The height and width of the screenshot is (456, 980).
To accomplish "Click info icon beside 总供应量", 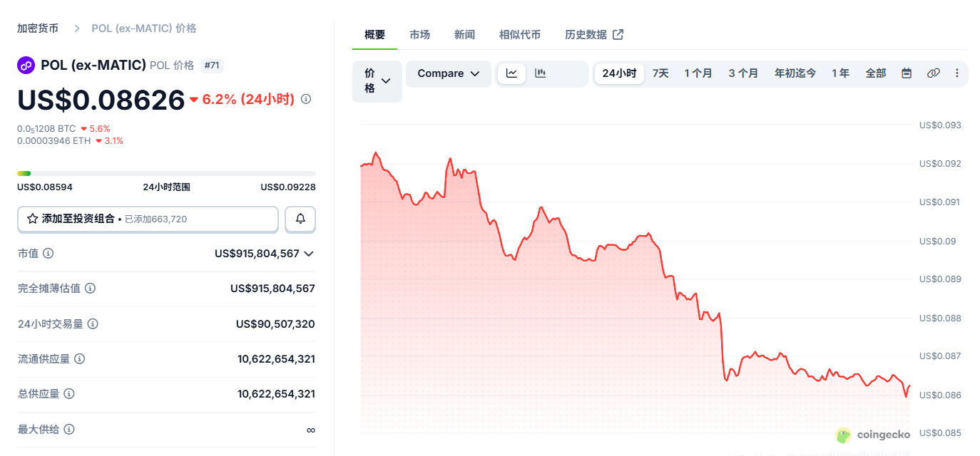I will coord(69,393).
